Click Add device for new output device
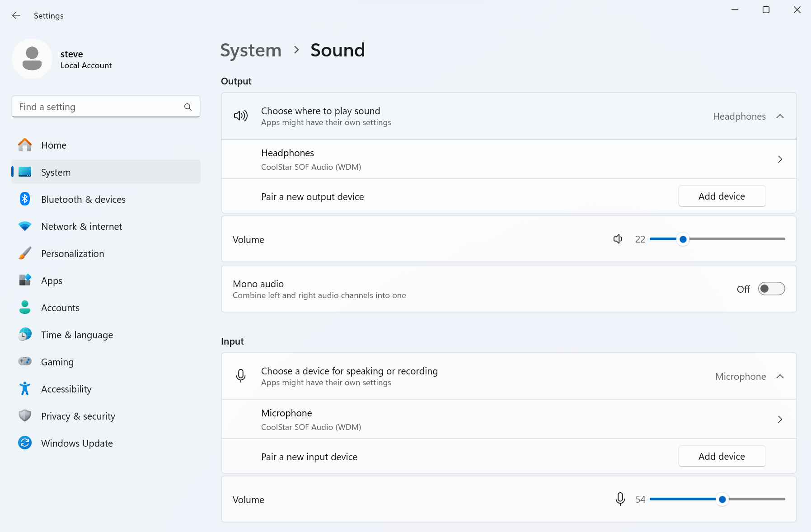 [x=722, y=196]
